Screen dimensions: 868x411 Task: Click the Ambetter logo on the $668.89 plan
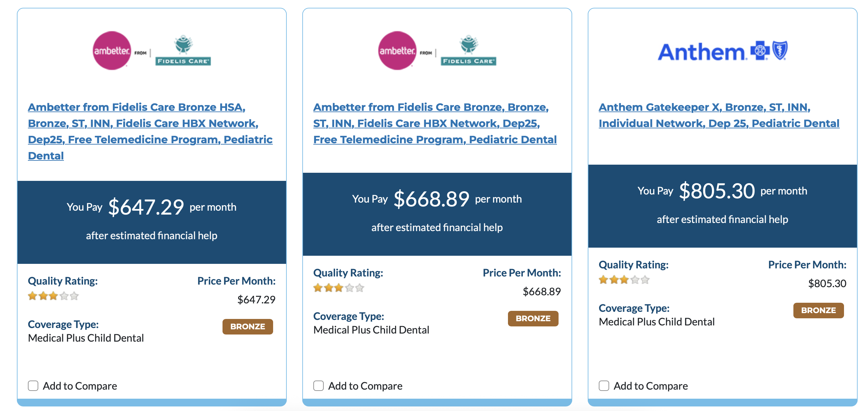click(397, 51)
